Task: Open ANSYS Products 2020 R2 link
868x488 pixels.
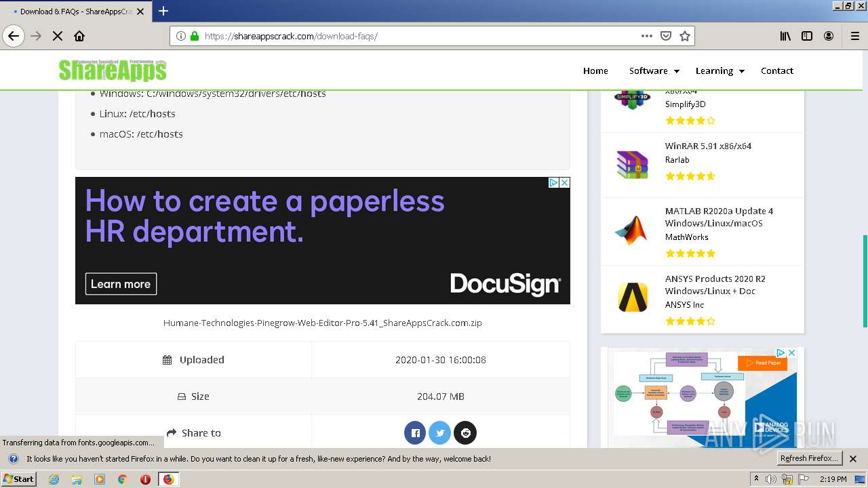Action: [715, 285]
